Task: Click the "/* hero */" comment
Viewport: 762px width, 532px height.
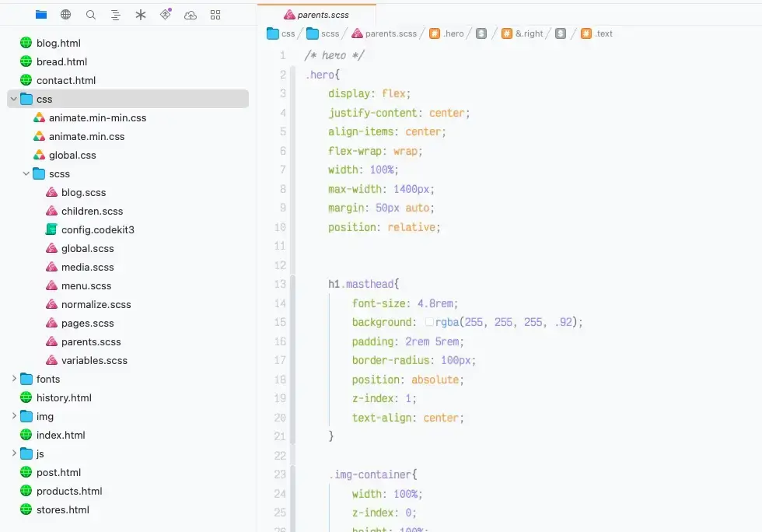Action: tap(334, 55)
